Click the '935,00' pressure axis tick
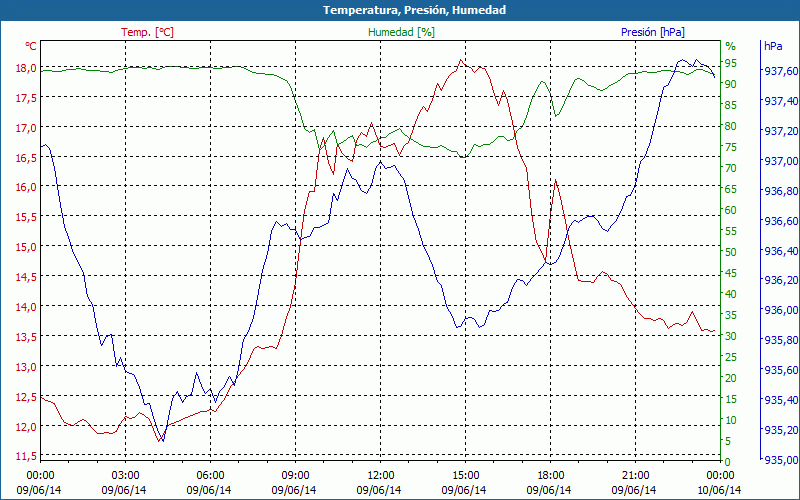800x500 pixels. [x=781, y=460]
